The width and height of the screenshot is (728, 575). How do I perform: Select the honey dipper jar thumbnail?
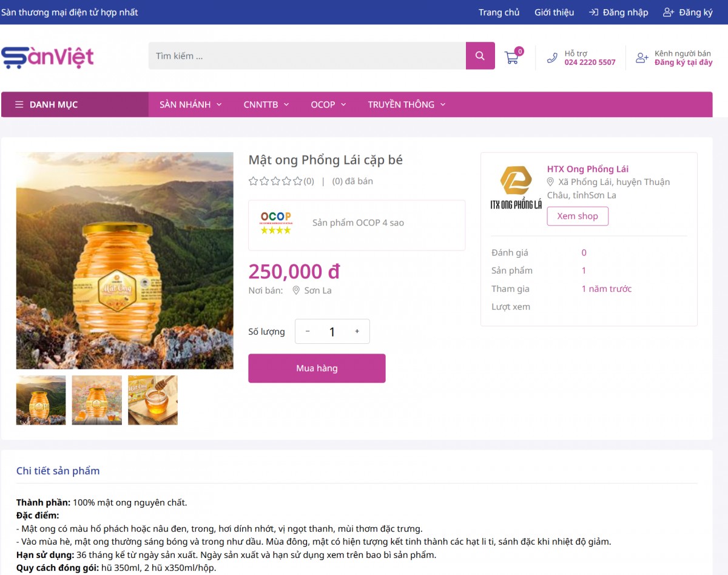(x=153, y=400)
